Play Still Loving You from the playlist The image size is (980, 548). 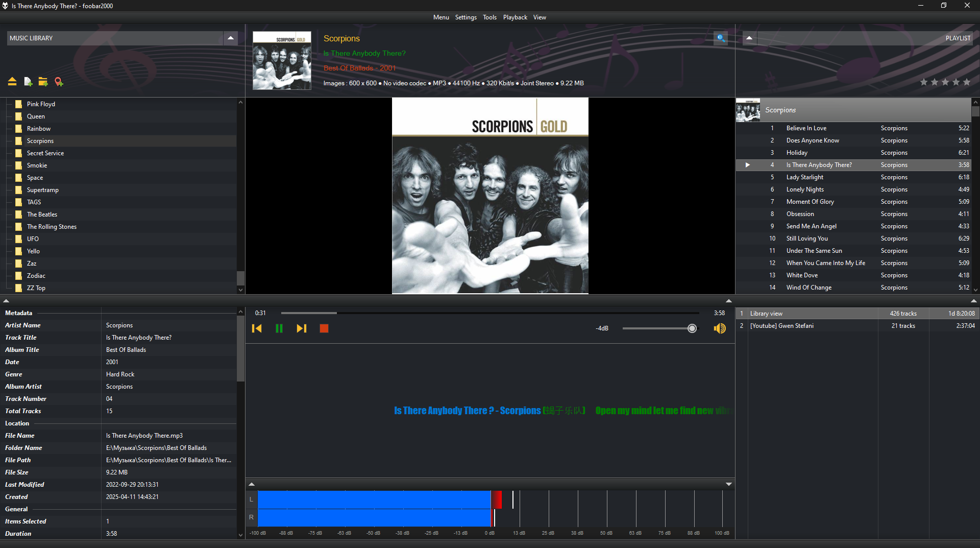pos(807,239)
